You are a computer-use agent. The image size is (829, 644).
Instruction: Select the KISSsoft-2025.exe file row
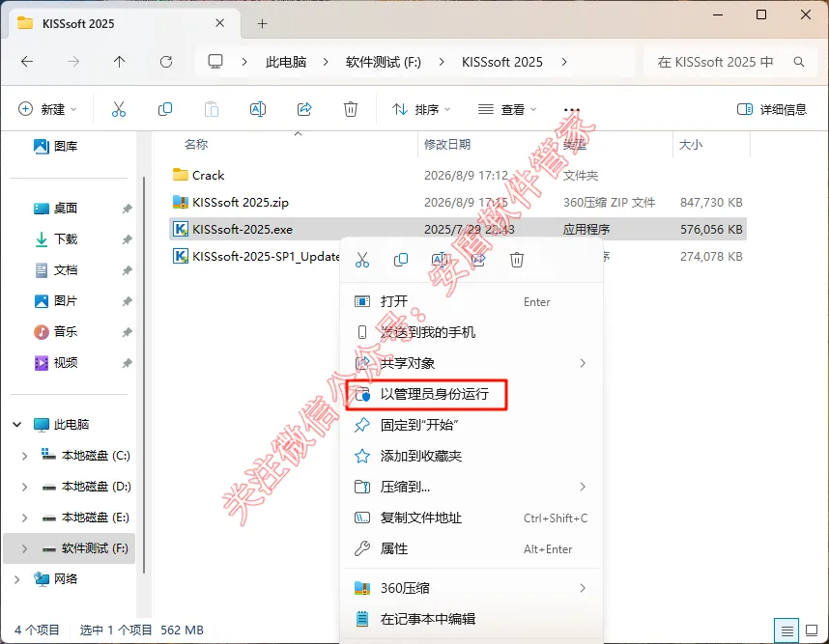458,229
